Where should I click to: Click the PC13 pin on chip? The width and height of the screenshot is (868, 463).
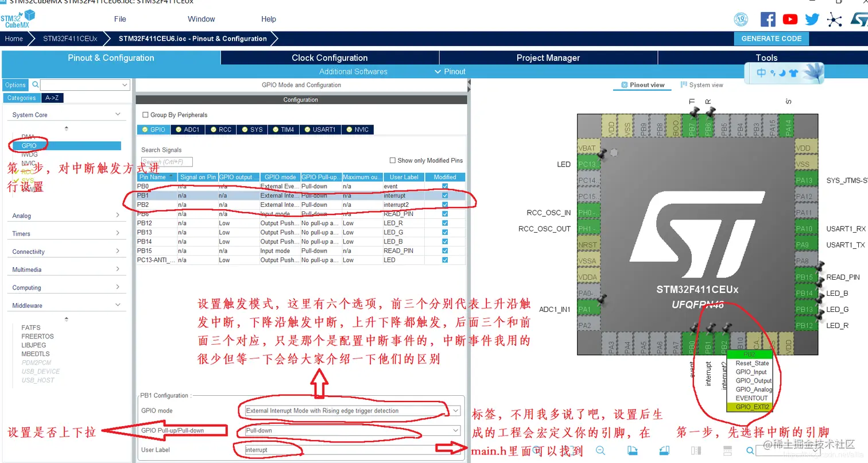pos(588,164)
